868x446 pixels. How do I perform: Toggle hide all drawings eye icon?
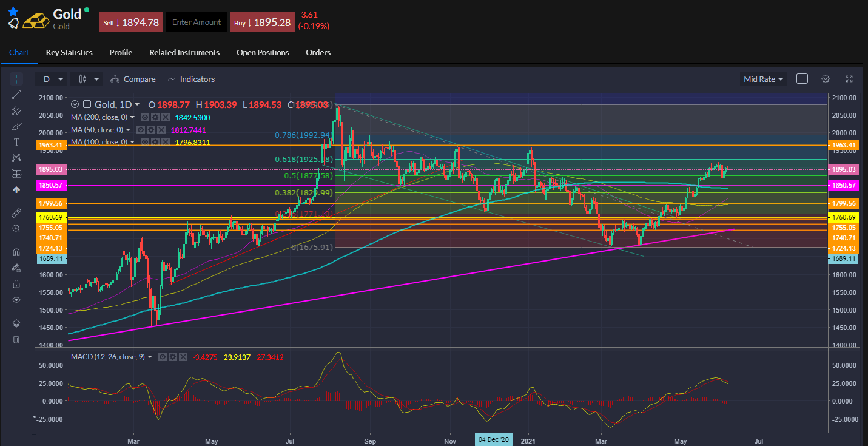coord(16,300)
